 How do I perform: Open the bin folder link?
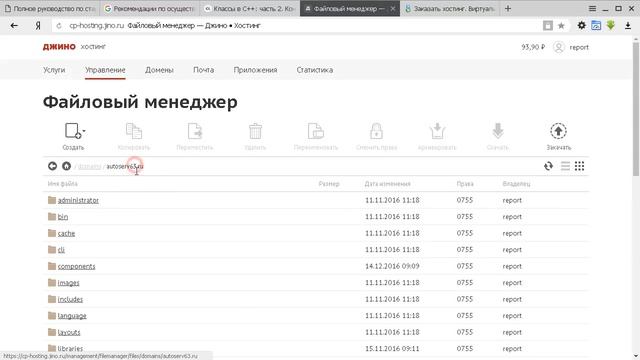coord(62,217)
